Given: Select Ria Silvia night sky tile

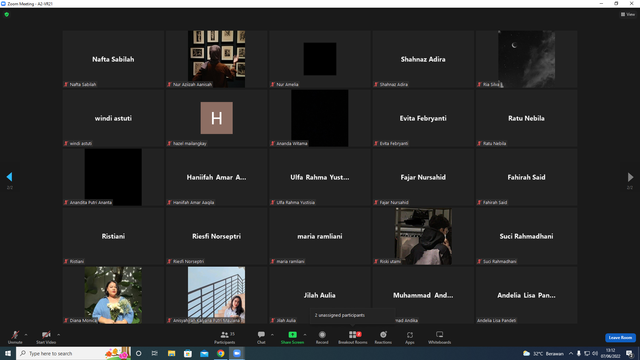Looking at the screenshot, I should [x=526, y=59].
